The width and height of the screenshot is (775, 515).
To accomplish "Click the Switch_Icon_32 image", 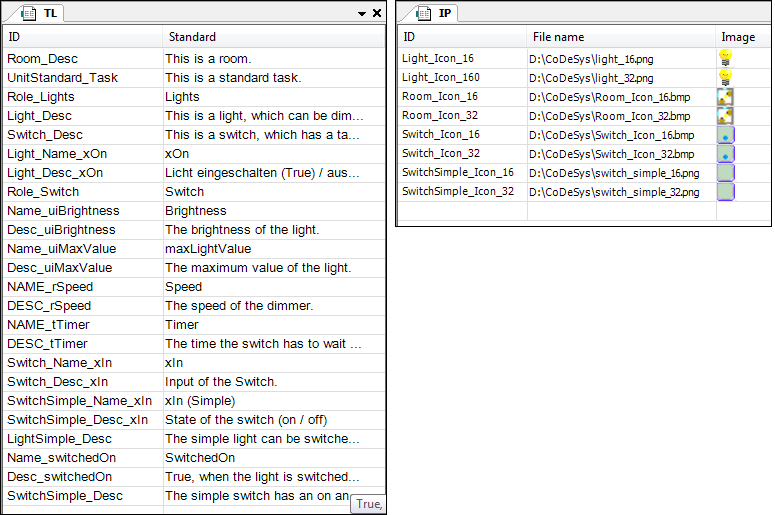I will point(726,153).
